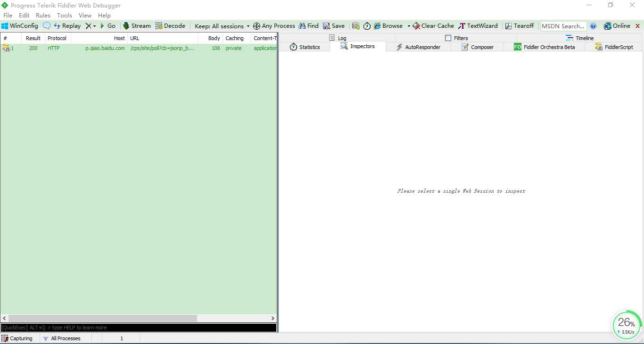The height and width of the screenshot is (344, 644).
Task: Close the toolbar with red X
Action: 638,26
